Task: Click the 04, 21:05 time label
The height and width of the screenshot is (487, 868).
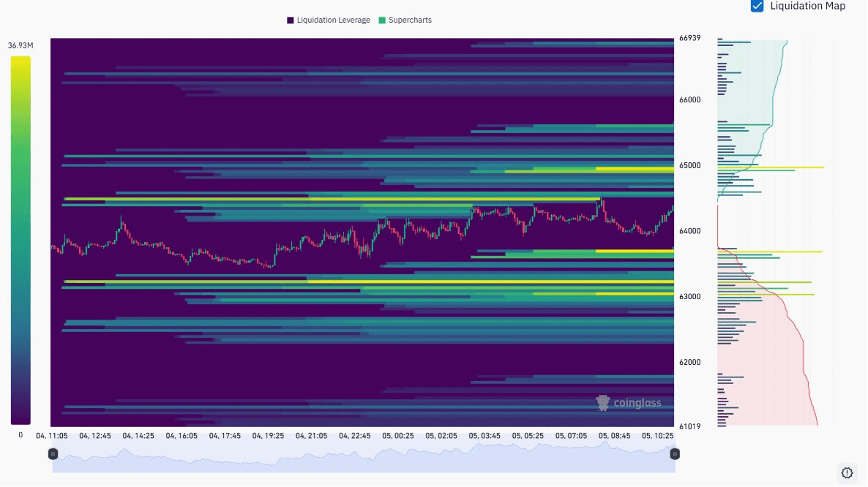Action: coord(311,436)
